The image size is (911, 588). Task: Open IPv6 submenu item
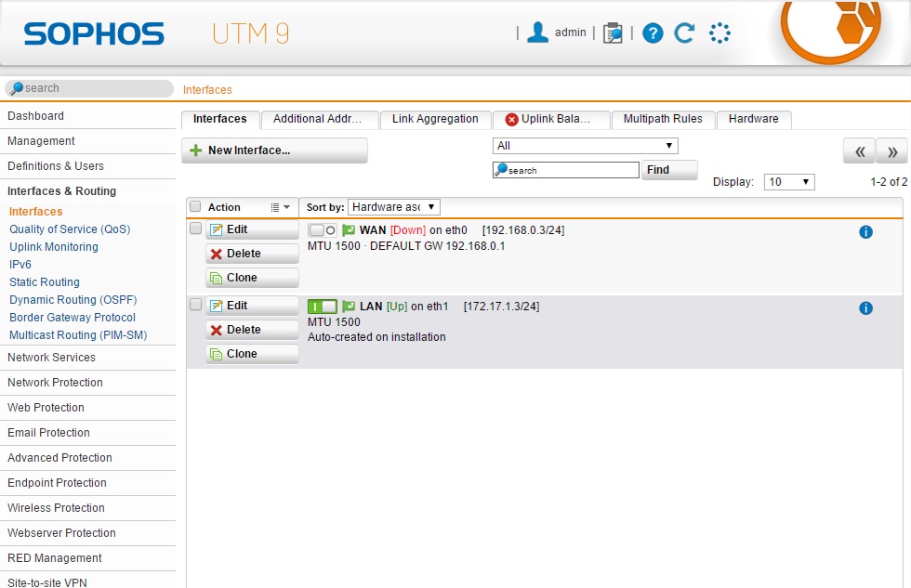(20, 265)
